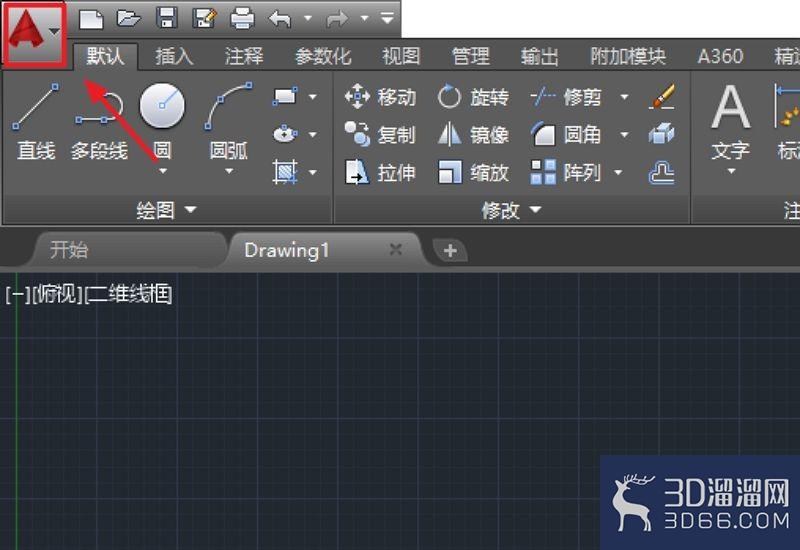Viewport: 800px width, 550px height.
Task: Switch to the 管理 ribbon tab
Action: pos(470,56)
